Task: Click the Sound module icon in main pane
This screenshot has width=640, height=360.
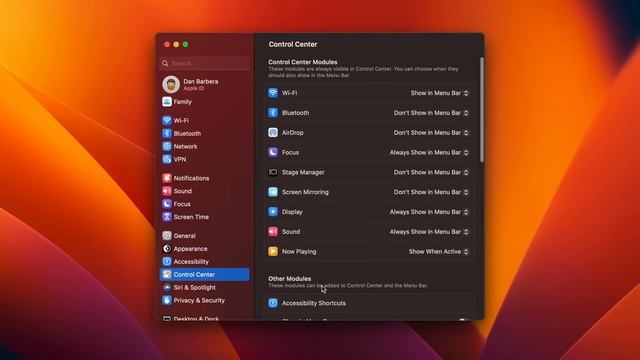Action: (x=273, y=231)
